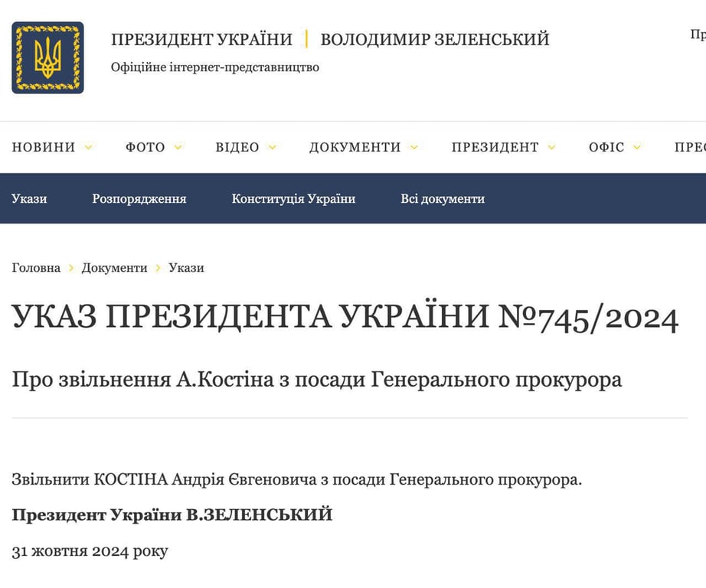Click the chevron beside ВІДЕО
The width and height of the screenshot is (706, 588).
point(272,147)
